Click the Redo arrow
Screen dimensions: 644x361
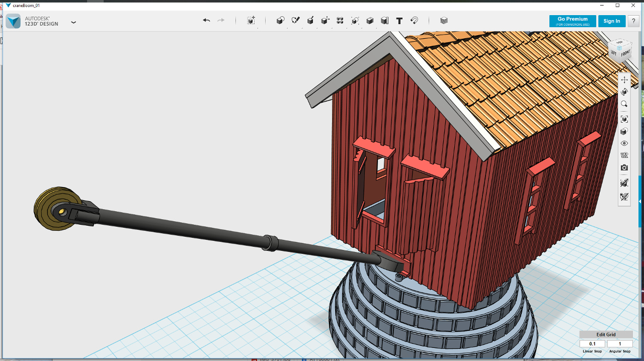point(221,21)
